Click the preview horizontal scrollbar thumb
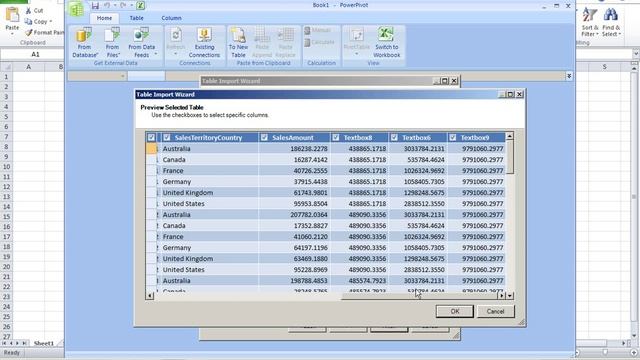The width and height of the screenshot is (640, 360). coord(420,296)
